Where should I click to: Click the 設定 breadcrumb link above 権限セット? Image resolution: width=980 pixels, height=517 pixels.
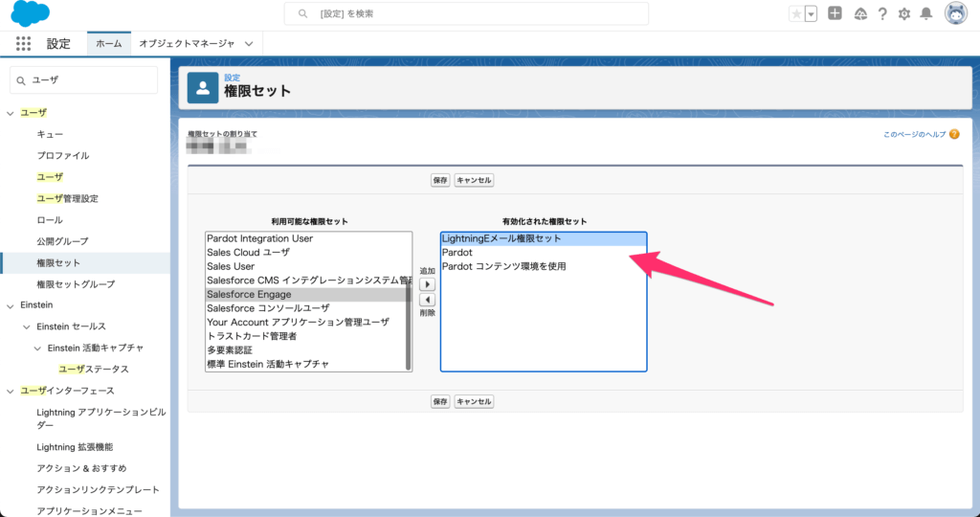coord(232,78)
